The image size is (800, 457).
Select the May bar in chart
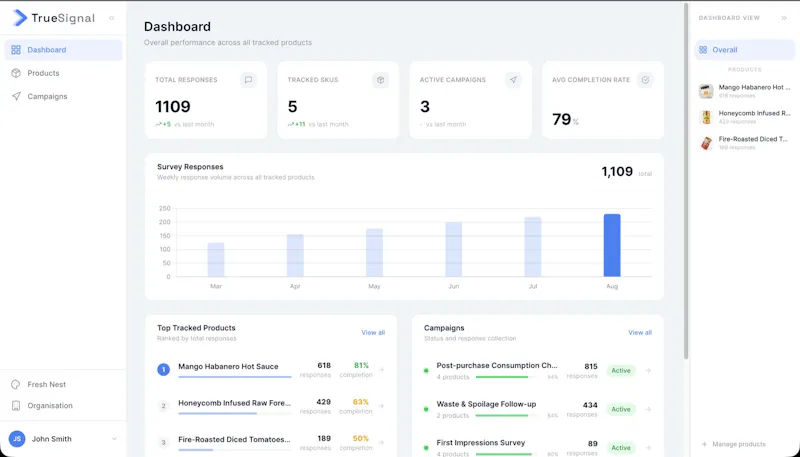[374, 253]
